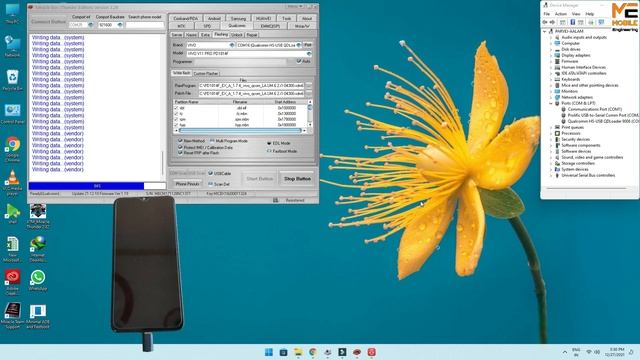
Task: Launch VLC media player from the desktop
Action: tap(12, 182)
